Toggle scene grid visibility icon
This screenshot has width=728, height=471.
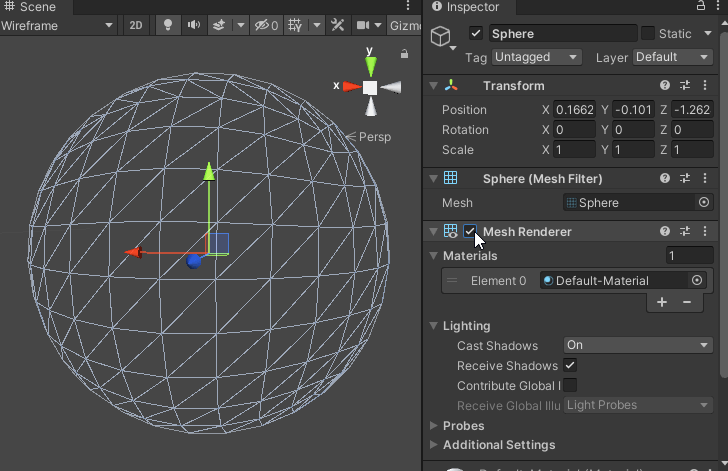(294, 25)
